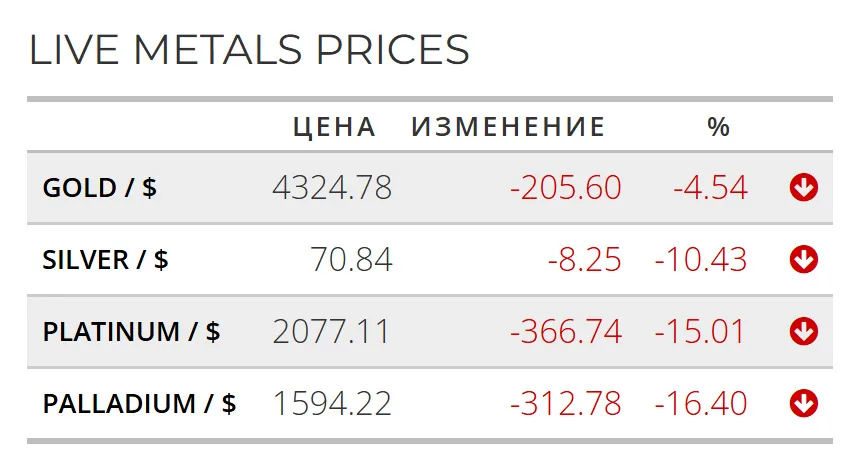Open the GOLD / $ row link
Screen dimensions: 862x474
pos(100,188)
